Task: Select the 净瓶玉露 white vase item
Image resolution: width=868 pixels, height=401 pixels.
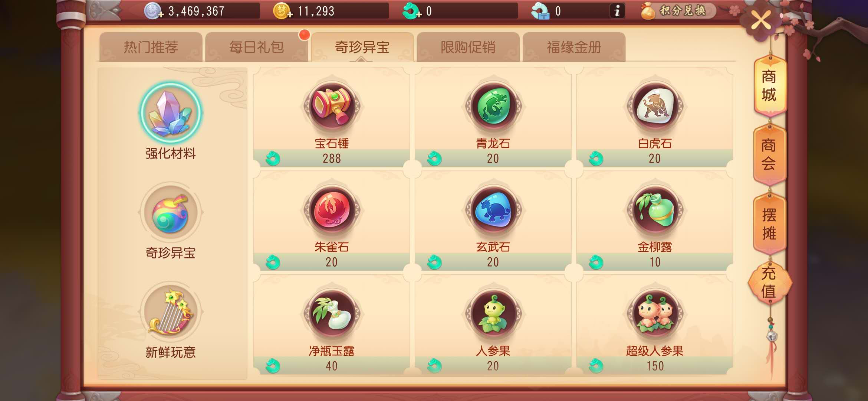Action: coord(332,325)
